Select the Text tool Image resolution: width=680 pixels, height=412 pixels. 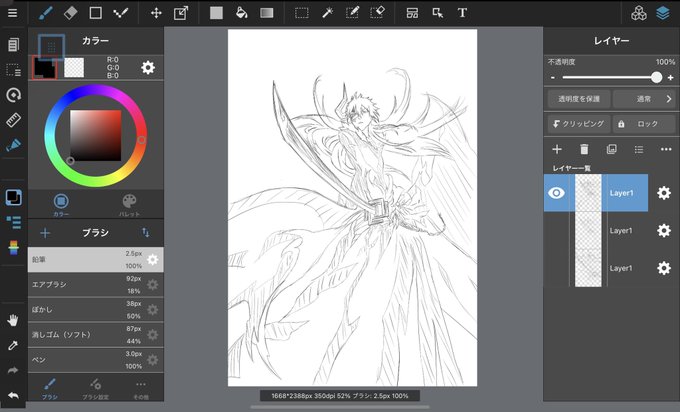(x=462, y=13)
